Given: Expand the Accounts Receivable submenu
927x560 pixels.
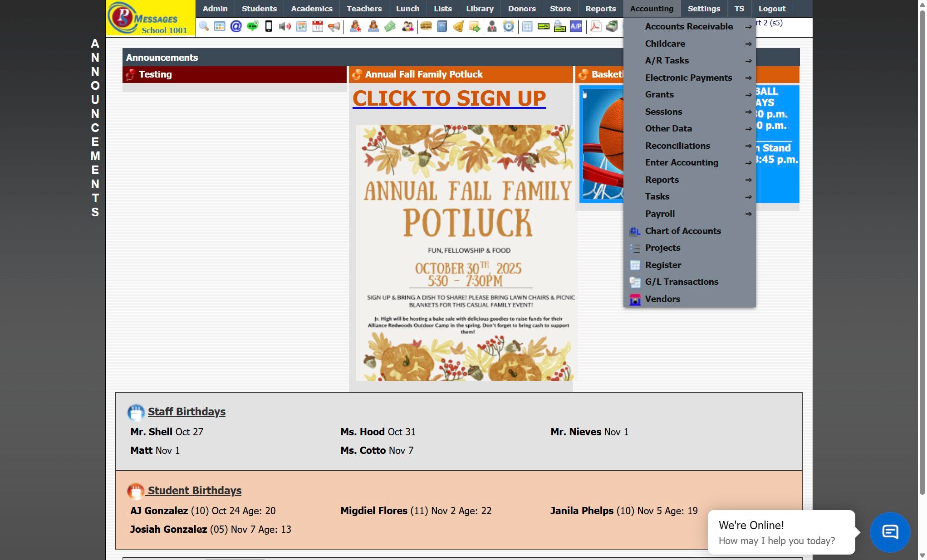Looking at the screenshot, I should click(x=689, y=26).
